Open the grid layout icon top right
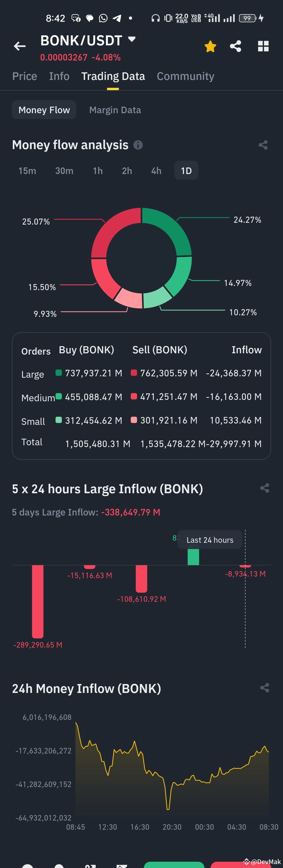Screen dimensions: 283x868 pos(263,46)
